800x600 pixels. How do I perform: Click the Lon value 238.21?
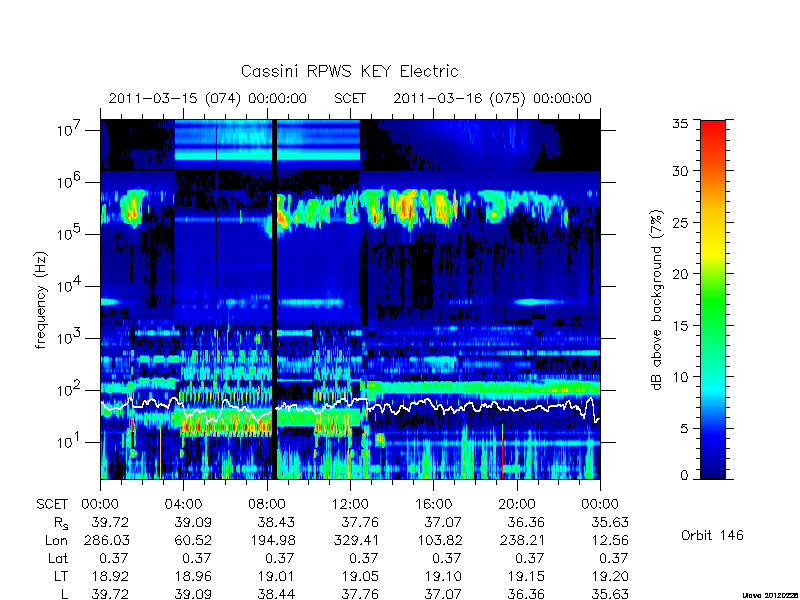point(522,540)
